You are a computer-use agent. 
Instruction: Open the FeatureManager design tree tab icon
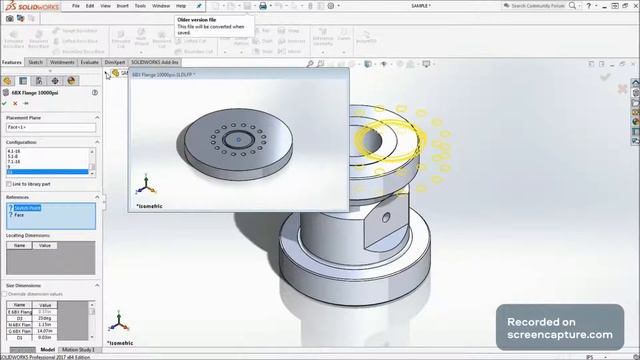pos(7,81)
